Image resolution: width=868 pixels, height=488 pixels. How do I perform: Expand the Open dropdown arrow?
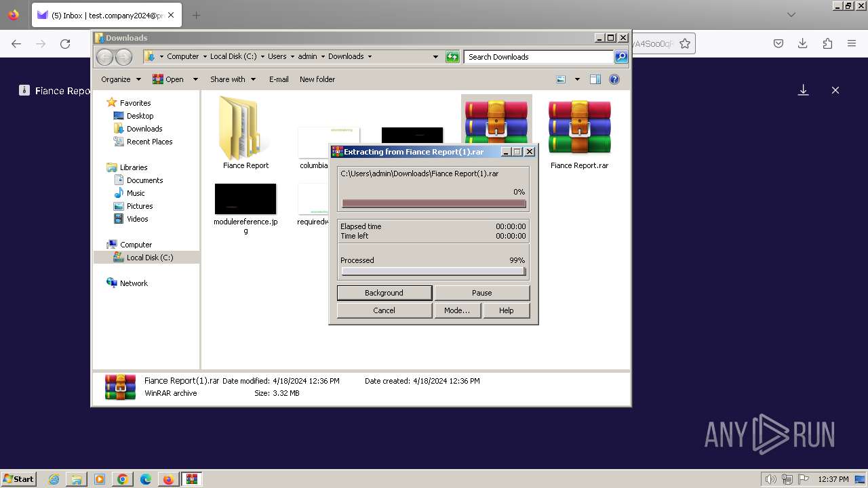click(x=195, y=79)
